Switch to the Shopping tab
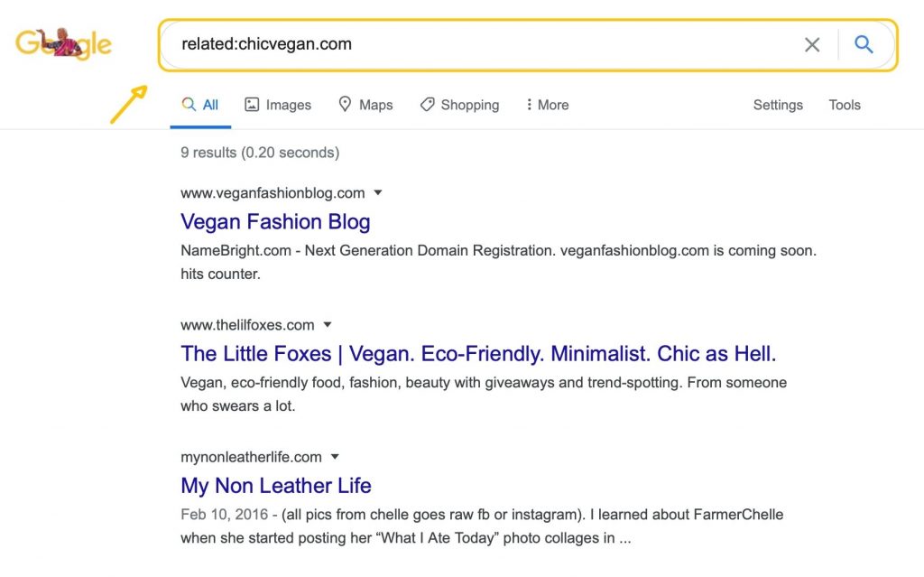The image size is (924, 577). point(459,105)
